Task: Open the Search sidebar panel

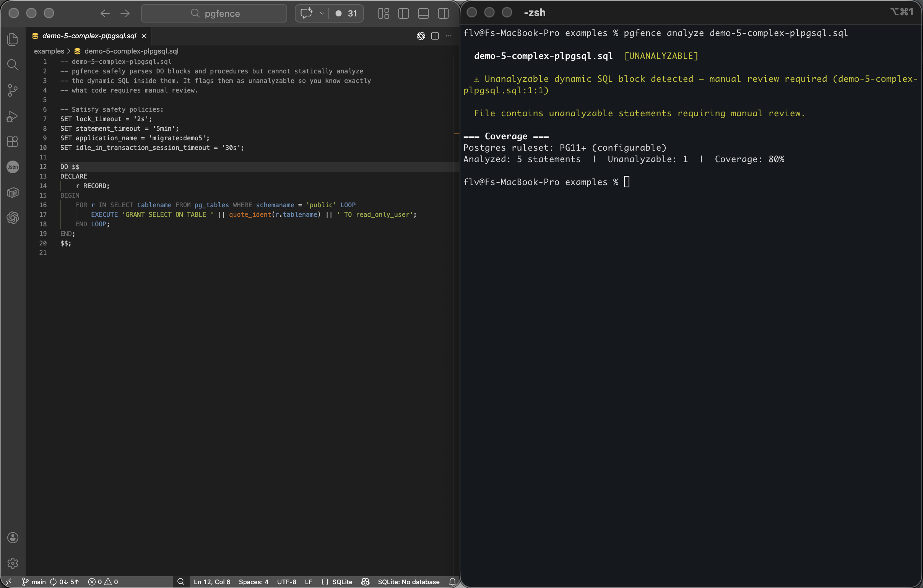Action: [13, 65]
